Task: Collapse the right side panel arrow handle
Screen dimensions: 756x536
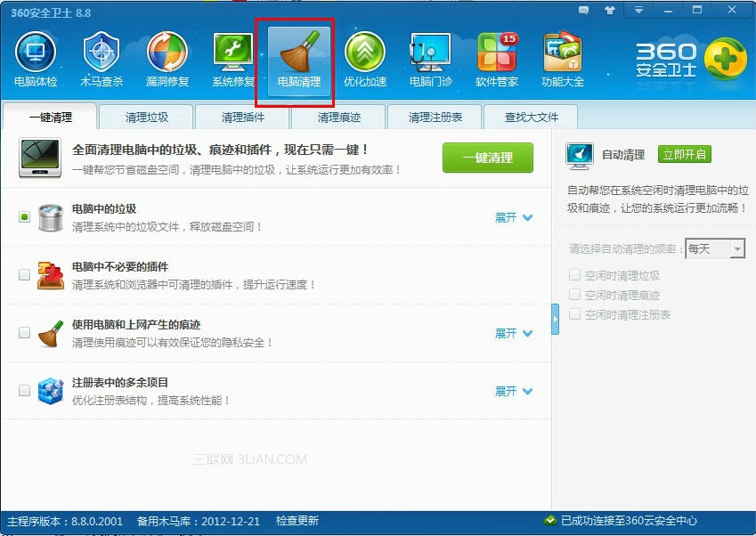Action: pos(555,319)
